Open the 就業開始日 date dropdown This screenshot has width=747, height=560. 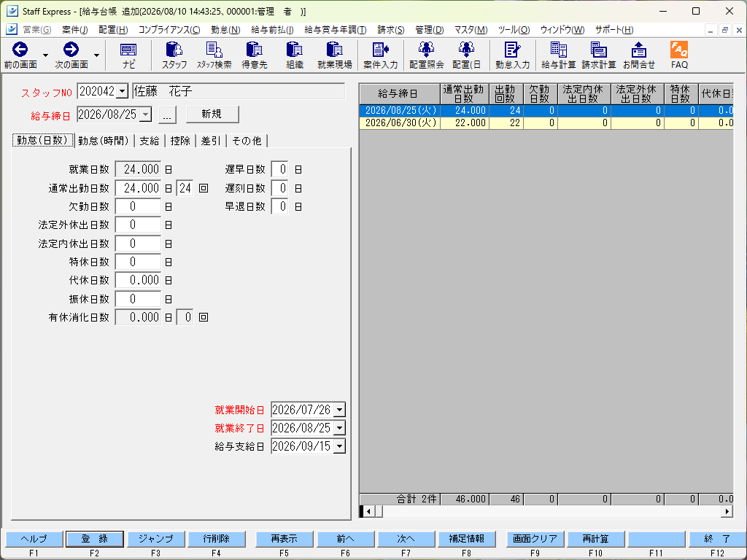339,410
